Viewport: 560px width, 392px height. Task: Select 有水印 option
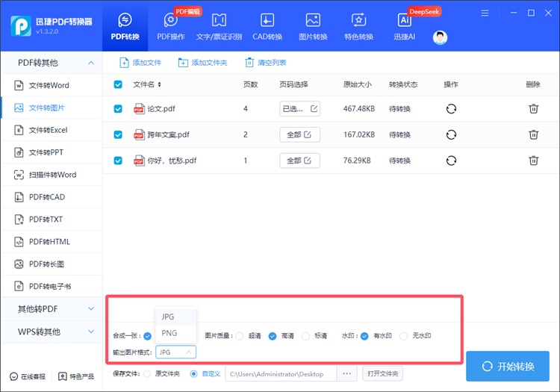(x=364, y=336)
